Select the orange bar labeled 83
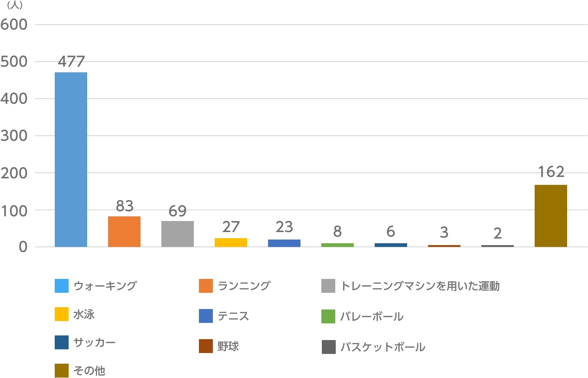The width and height of the screenshot is (588, 378). [124, 232]
